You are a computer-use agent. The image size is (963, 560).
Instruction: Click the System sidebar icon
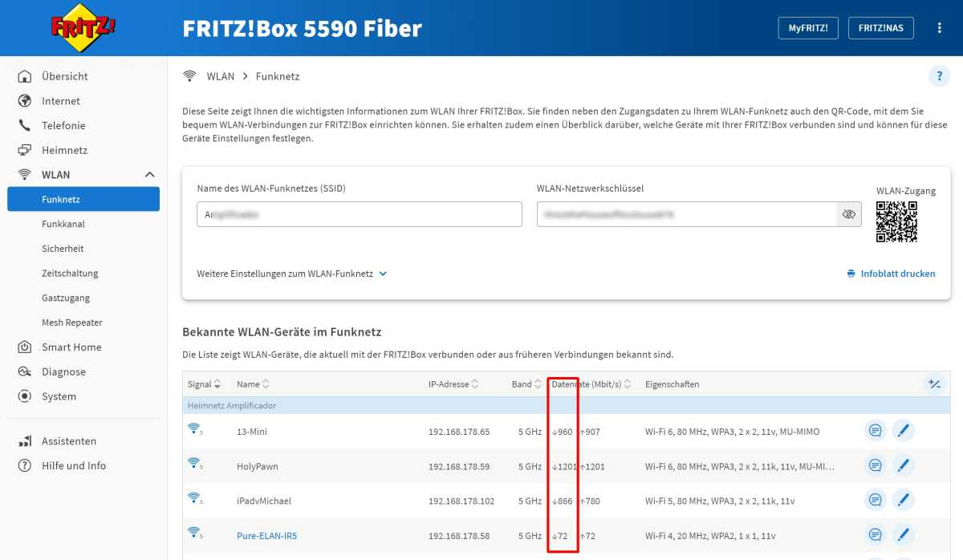[x=25, y=396]
